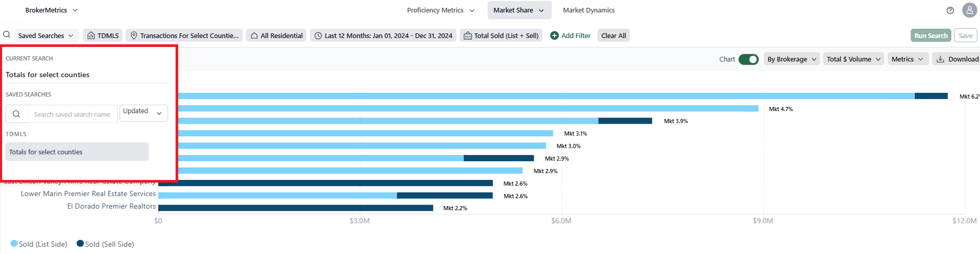Expand the Proficiency Metrics menu
Image resolution: width=980 pixels, height=254 pixels.
(x=441, y=10)
